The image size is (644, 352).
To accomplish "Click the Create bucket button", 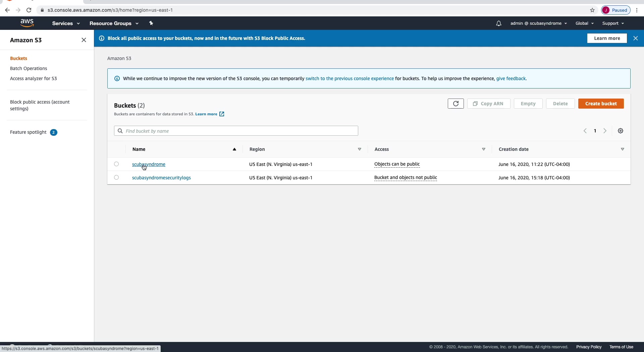I will pos(601,104).
